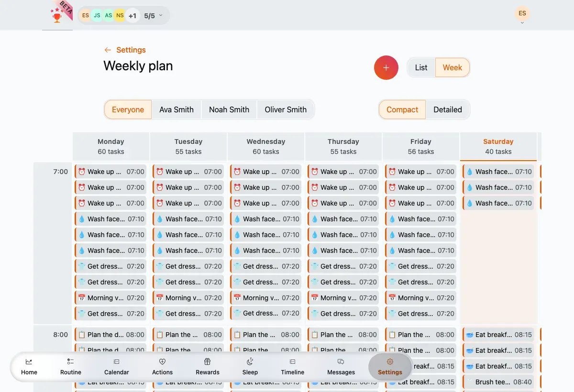Switch to Week view
The image size is (574, 392).
[x=452, y=67]
